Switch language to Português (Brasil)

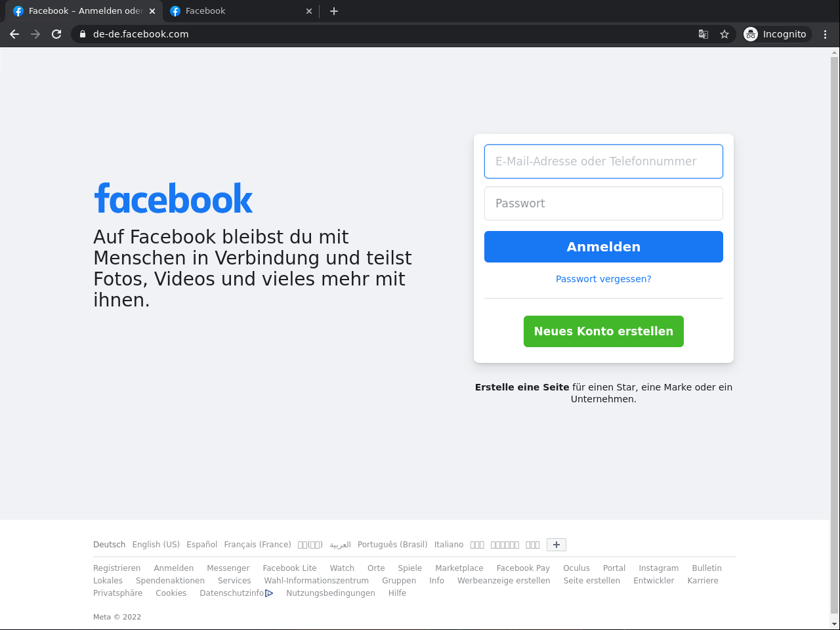(392, 545)
